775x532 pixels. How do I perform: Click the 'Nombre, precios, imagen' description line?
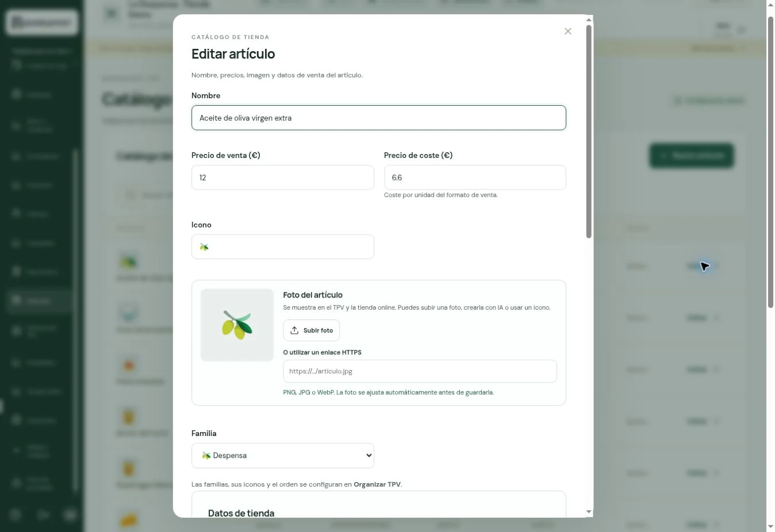click(277, 75)
